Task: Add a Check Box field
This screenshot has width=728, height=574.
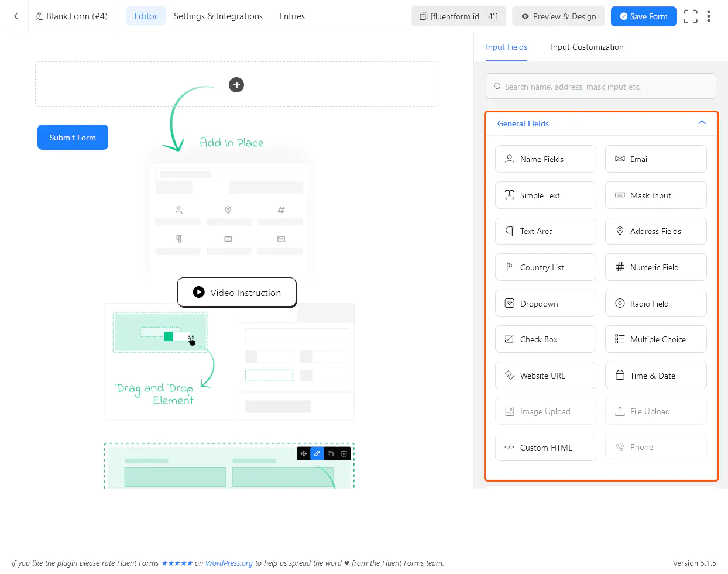Action: (x=545, y=339)
